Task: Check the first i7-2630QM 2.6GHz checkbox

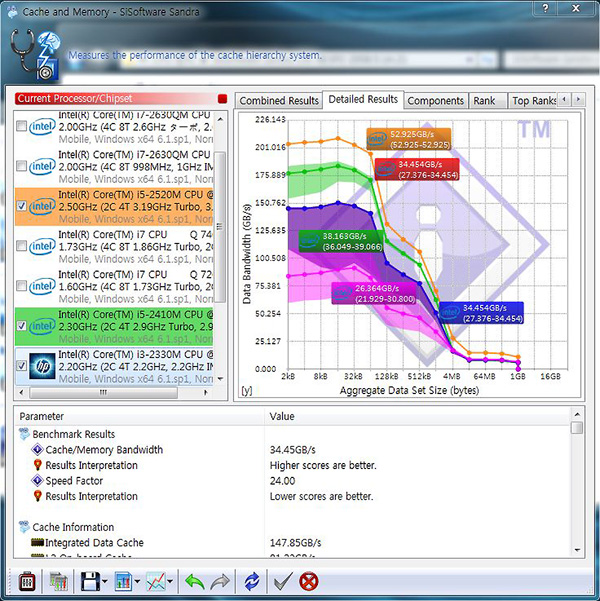Action: point(21,126)
